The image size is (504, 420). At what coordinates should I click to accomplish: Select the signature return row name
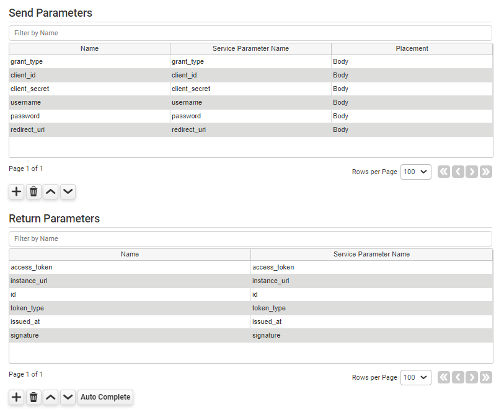tap(130, 336)
